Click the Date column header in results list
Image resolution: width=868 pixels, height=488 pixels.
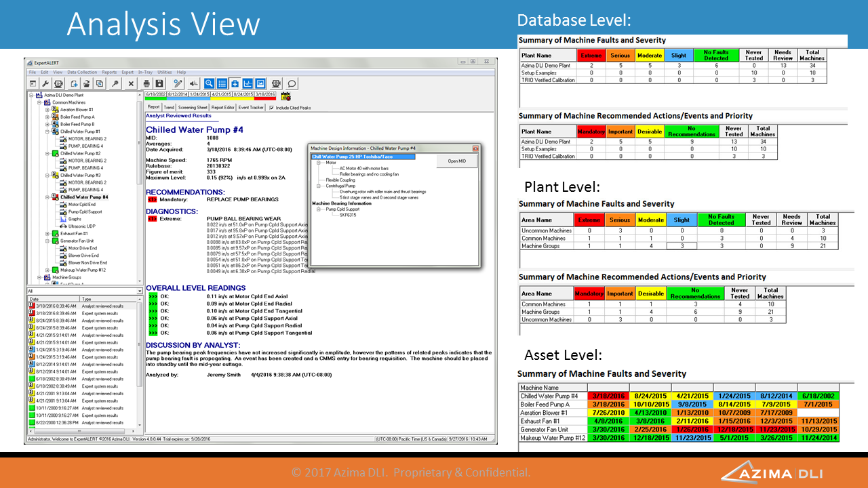53,299
